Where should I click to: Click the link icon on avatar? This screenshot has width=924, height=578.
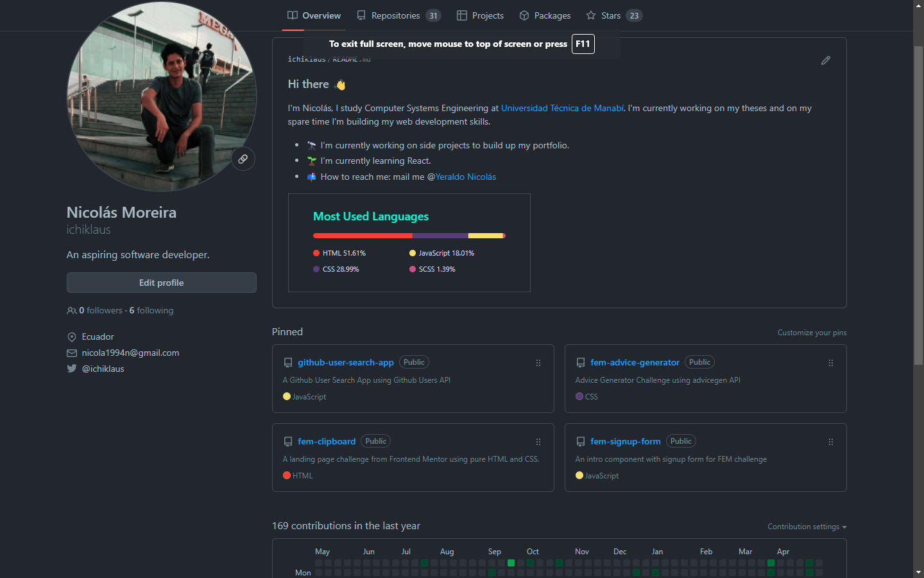coord(243,159)
